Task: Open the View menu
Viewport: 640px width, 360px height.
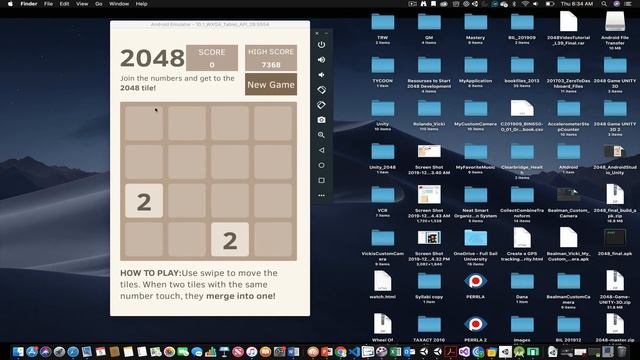Action: pyautogui.click(x=82, y=4)
